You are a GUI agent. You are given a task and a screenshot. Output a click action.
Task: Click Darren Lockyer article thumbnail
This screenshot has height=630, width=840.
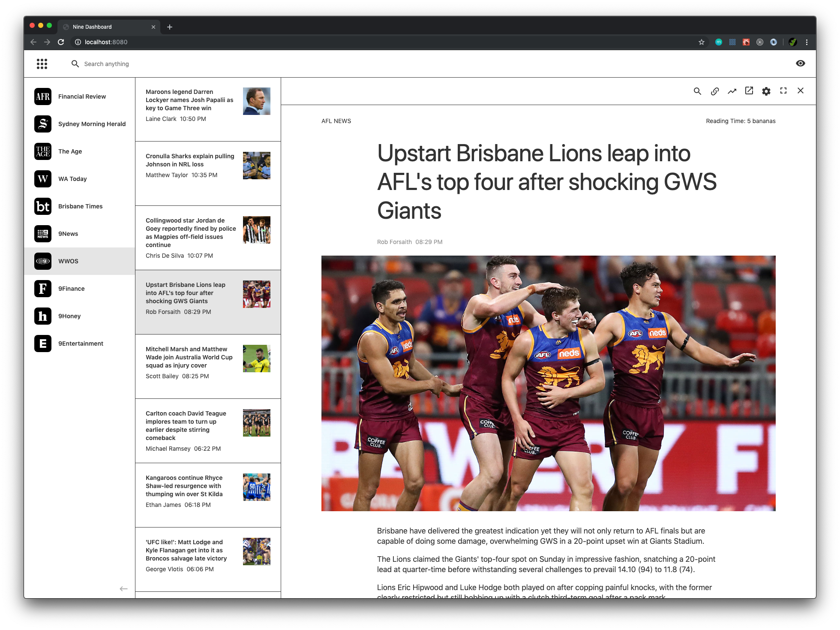pyautogui.click(x=256, y=101)
